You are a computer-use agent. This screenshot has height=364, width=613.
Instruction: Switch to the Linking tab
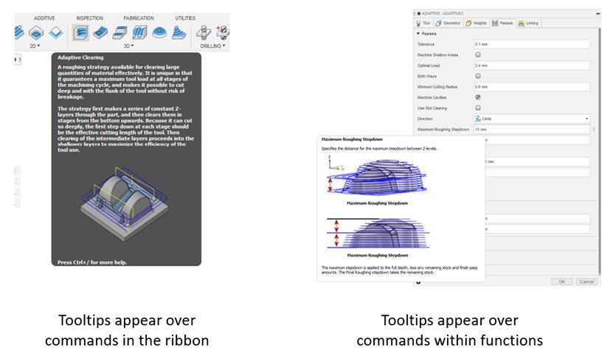(528, 24)
